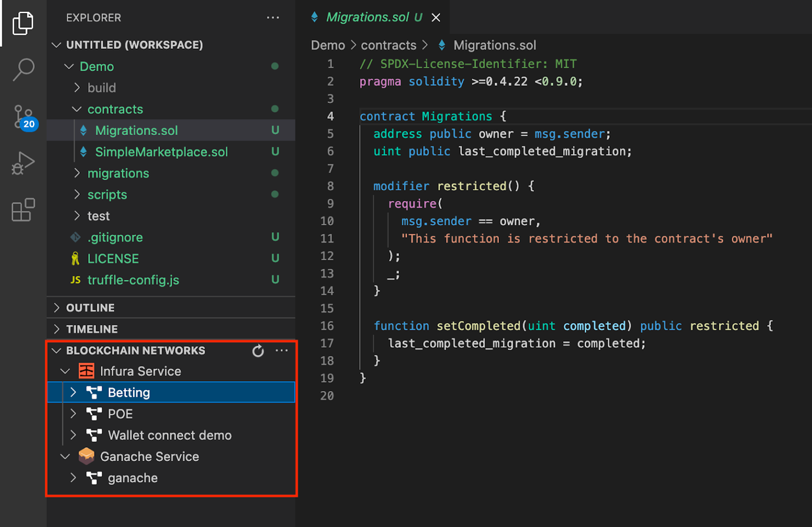The height and width of the screenshot is (527, 812).
Task: Open Explorer view more actions menu
Action: [x=273, y=18]
